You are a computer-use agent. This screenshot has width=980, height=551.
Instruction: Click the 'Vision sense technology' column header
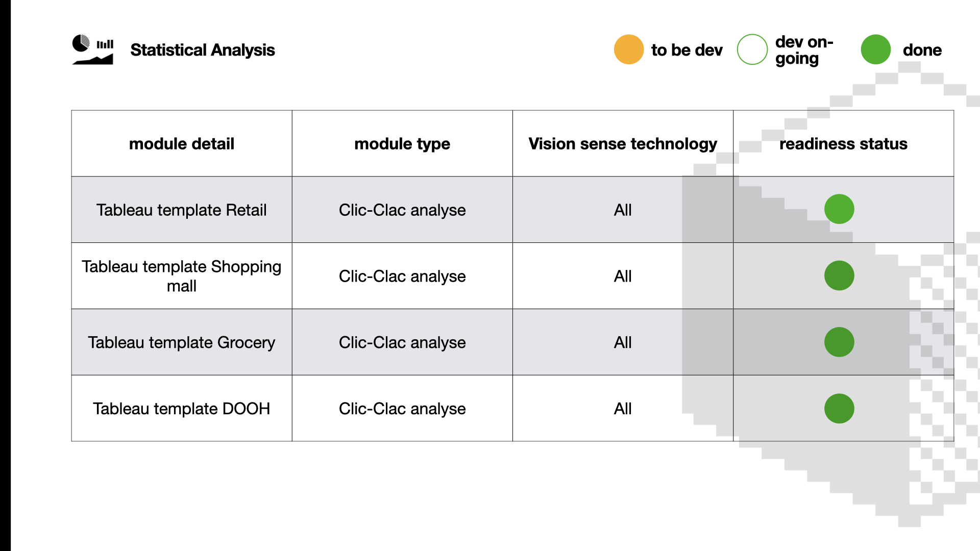click(x=623, y=144)
